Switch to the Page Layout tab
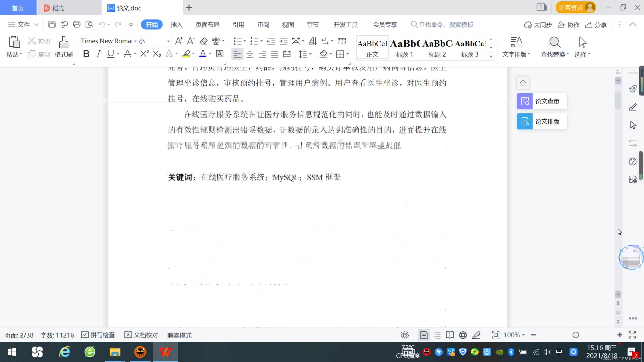The height and width of the screenshot is (362, 644). tap(207, 25)
